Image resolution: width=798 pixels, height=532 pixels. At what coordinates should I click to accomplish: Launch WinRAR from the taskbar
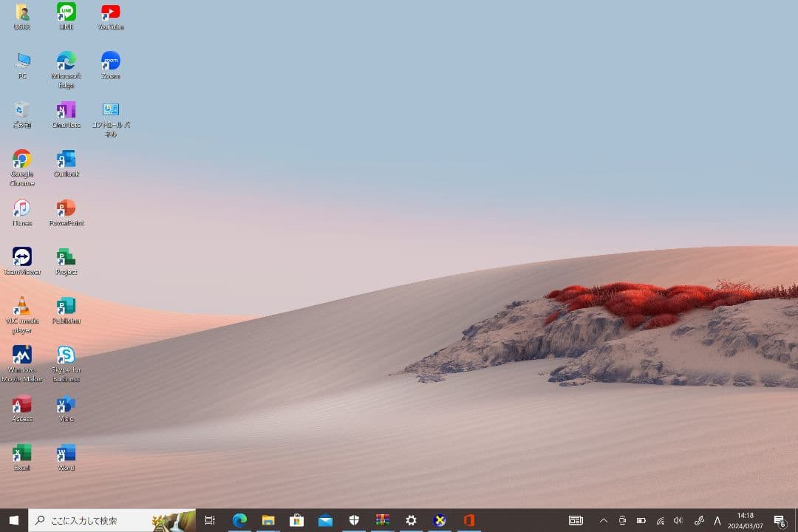pos(382,520)
